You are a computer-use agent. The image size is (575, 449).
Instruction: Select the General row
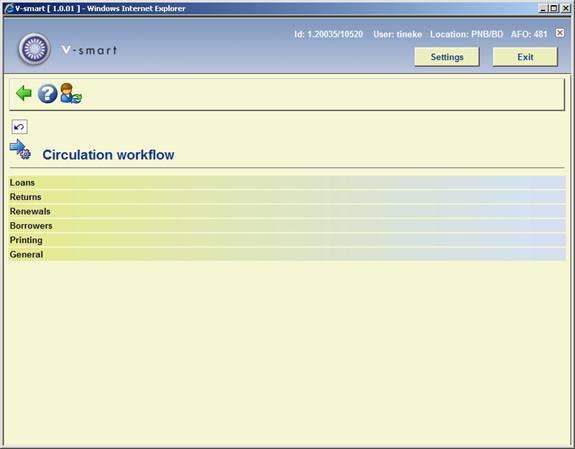287,254
